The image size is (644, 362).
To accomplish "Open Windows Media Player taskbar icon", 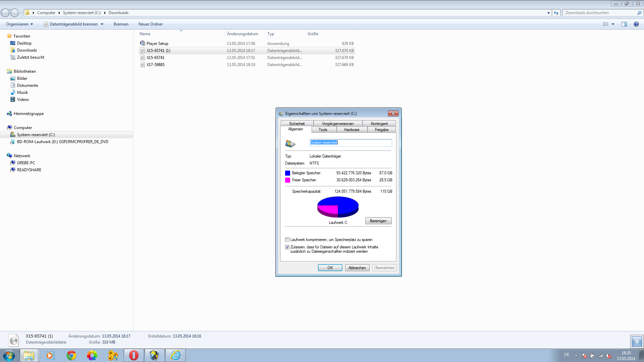I will (50, 355).
